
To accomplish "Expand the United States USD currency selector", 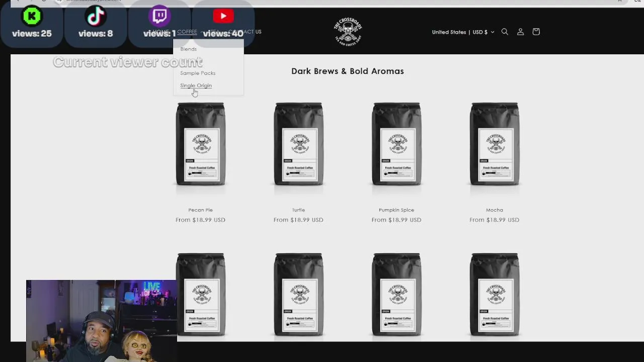I will pyautogui.click(x=463, y=32).
